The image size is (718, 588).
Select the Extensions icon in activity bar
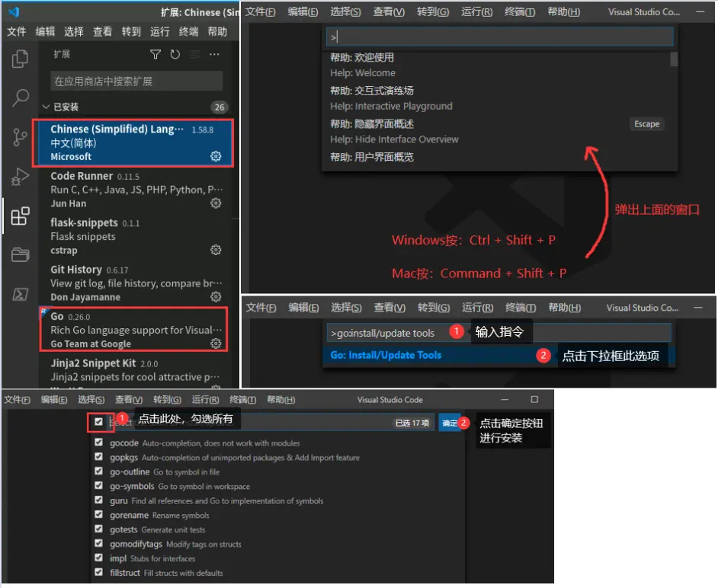click(x=20, y=216)
